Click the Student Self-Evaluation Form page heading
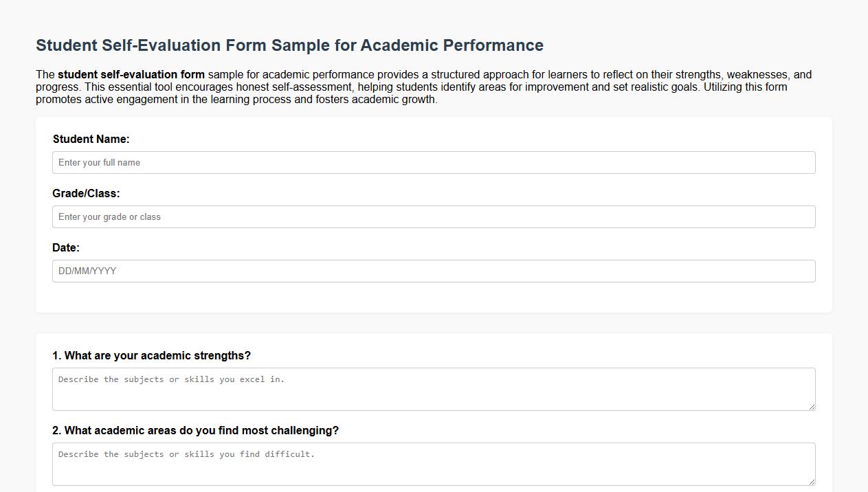The width and height of the screenshot is (868, 492). point(289,45)
